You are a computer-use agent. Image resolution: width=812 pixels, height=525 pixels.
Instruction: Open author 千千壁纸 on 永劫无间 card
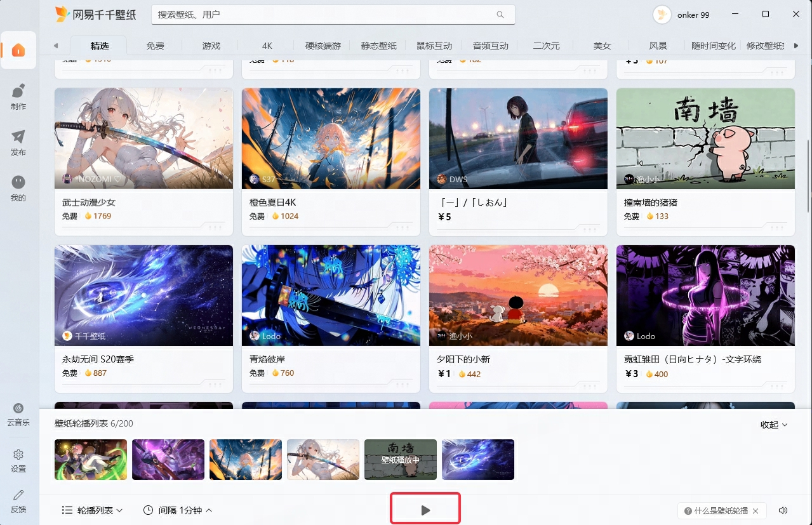pos(84,336)
